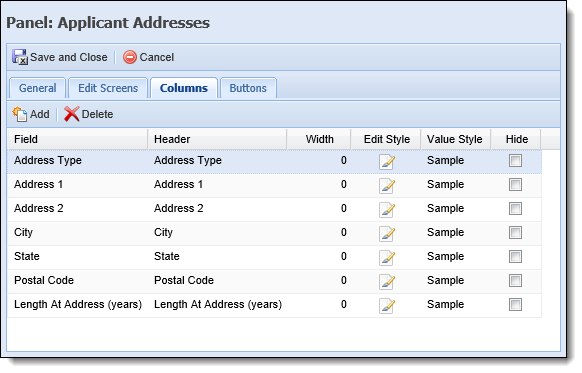Click the Value Style column header
Screen dimensions: 582x373
pos(455,139)
